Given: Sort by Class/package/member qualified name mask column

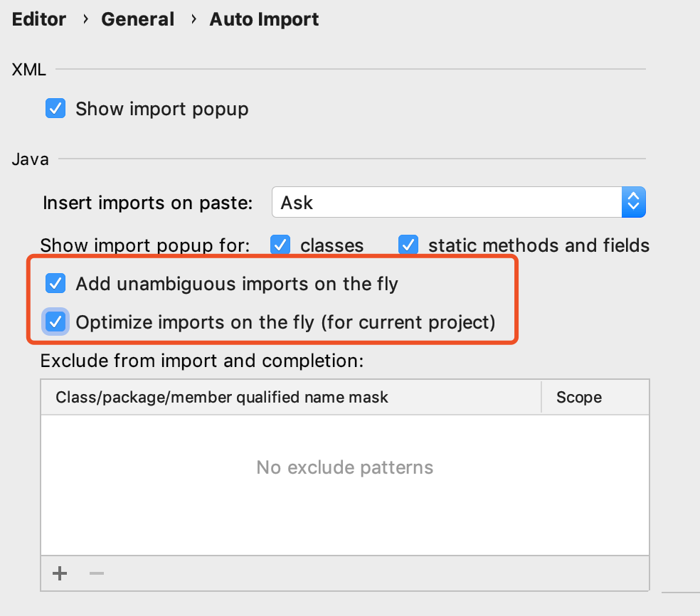Looking at the screenshot, I should [222, 397].
